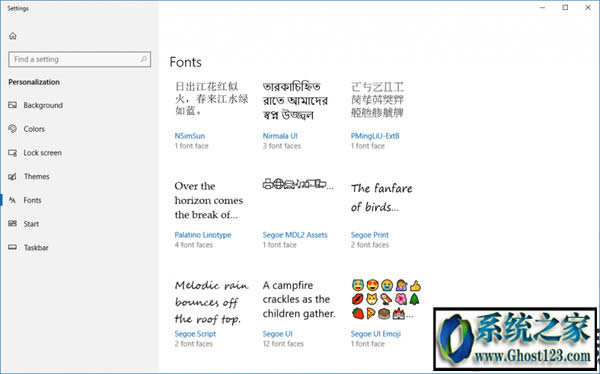This screenshot has height=374, width=600.
Task: Open the Segoe UI font link
Action: pyautogui.click(x=277, y=334)
